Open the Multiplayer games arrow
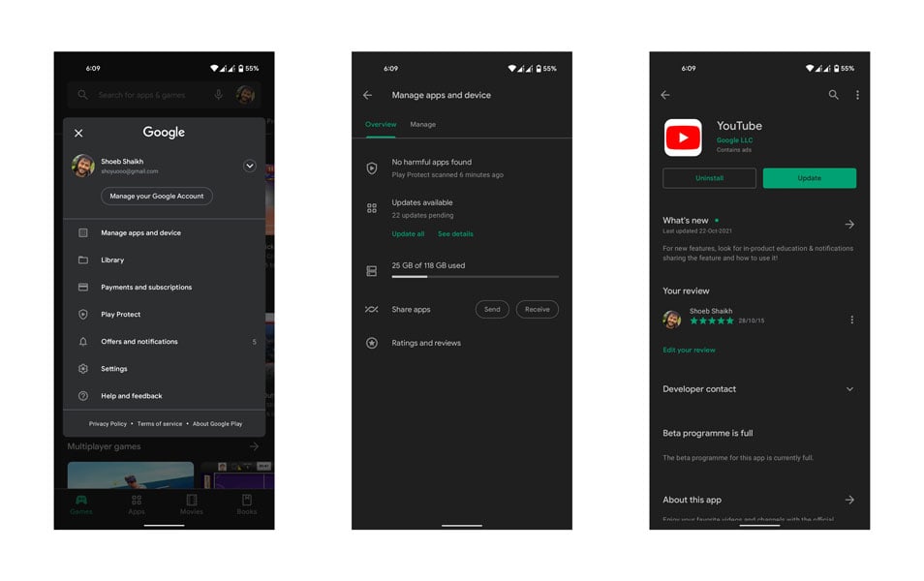924x581 pixels. point(254,446)
